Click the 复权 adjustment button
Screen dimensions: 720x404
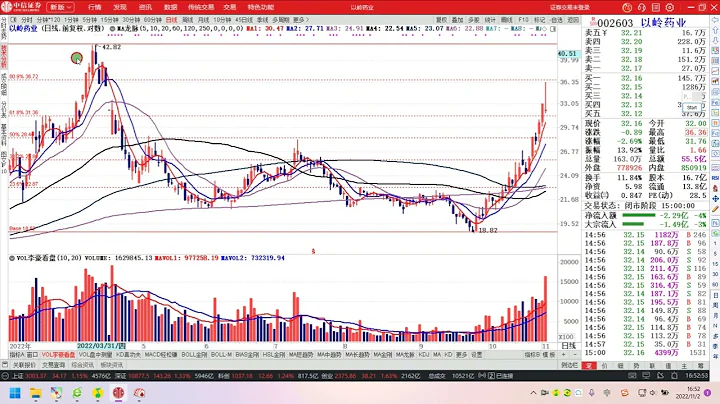click(x=441, y=20)
